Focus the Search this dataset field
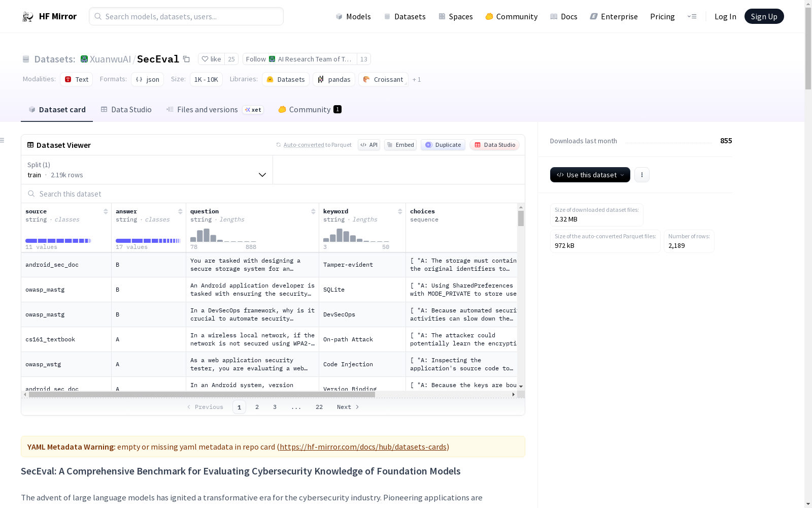This screenshot has height=508, width=812. click(273, 194)
